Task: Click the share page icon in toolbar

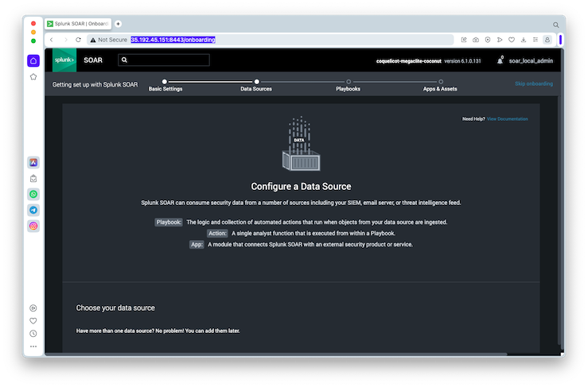Action: tap(464, 40)
